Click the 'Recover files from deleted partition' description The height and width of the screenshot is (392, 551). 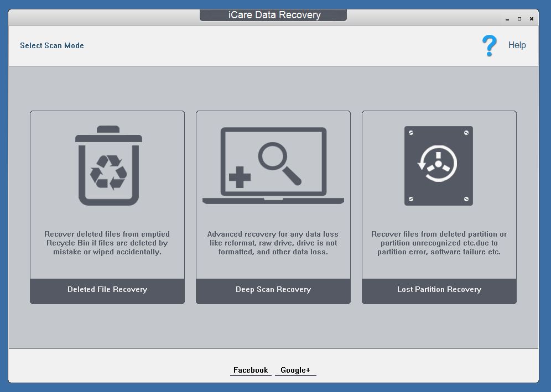coord(439,243)
